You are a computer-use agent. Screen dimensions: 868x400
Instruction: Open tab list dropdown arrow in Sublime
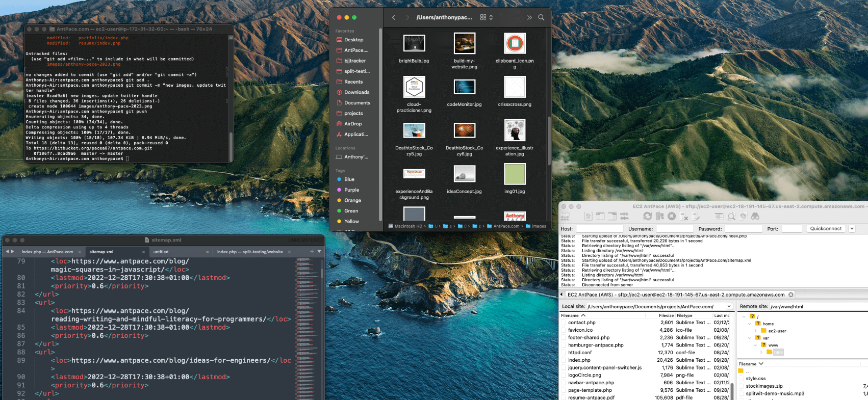click(319, 251)
